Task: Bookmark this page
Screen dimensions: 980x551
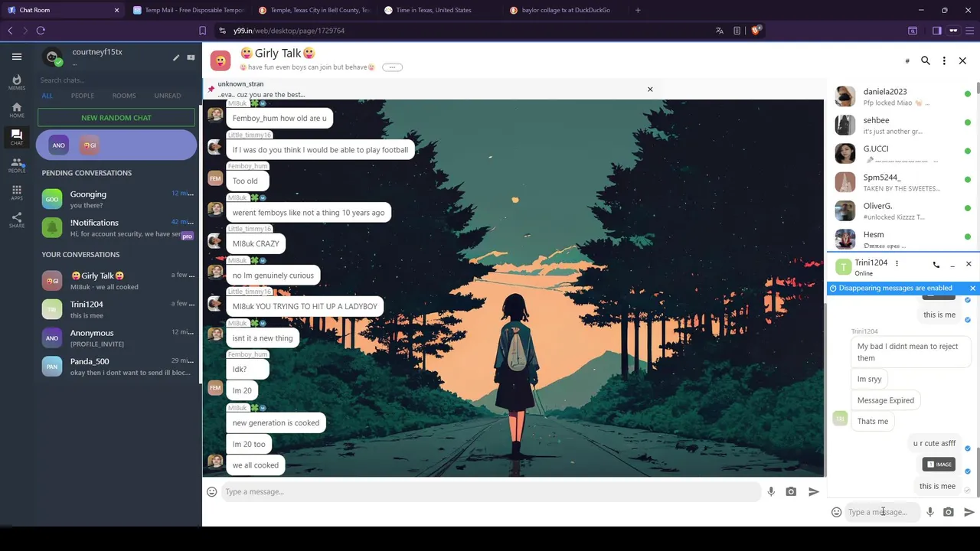Action: coord(202,31)
